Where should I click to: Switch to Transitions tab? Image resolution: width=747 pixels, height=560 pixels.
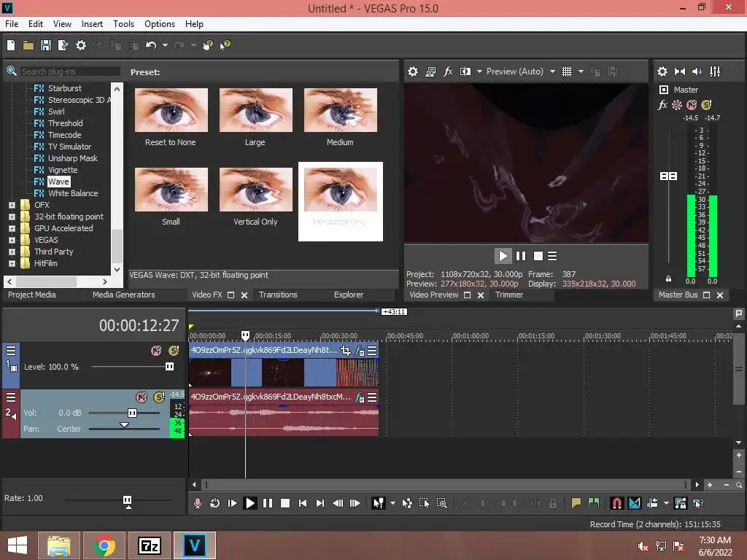[x=278, y=295]
